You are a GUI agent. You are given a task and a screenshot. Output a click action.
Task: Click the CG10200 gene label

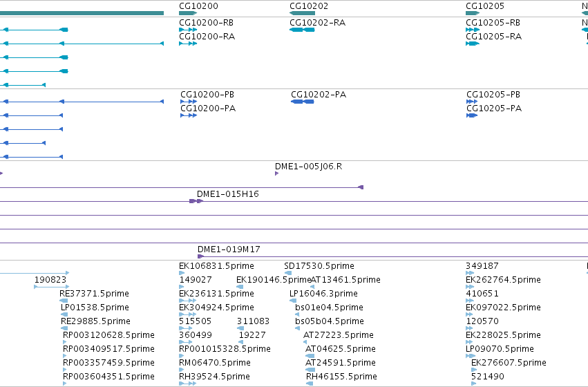tap(198, 6)
